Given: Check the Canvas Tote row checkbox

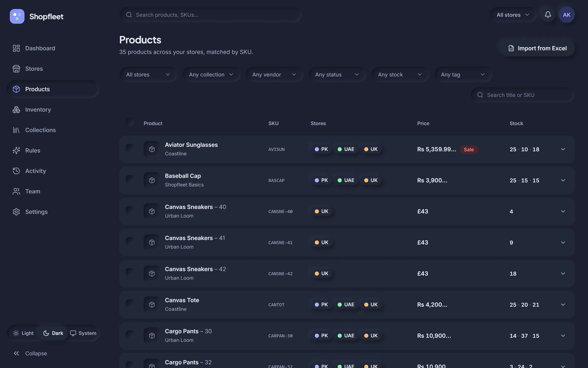Looking at the screenshot, I should pos(130,303).
